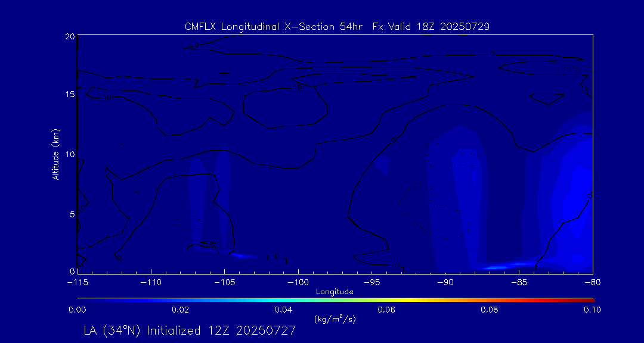Click the 20 km altitude tick label
Image resolution: width=644 pixels, height=343 pixels.
[69, 36]
